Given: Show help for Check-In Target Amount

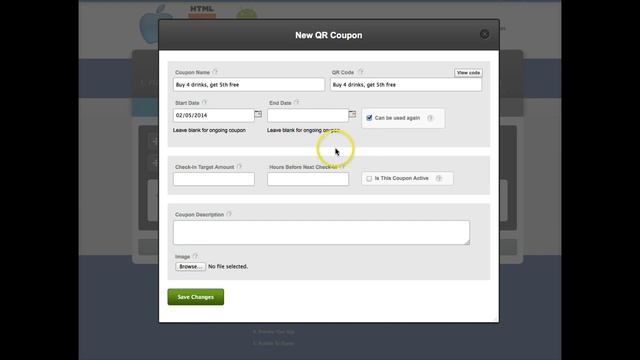Looking at the screenshot, I should (x=240, y=167).
